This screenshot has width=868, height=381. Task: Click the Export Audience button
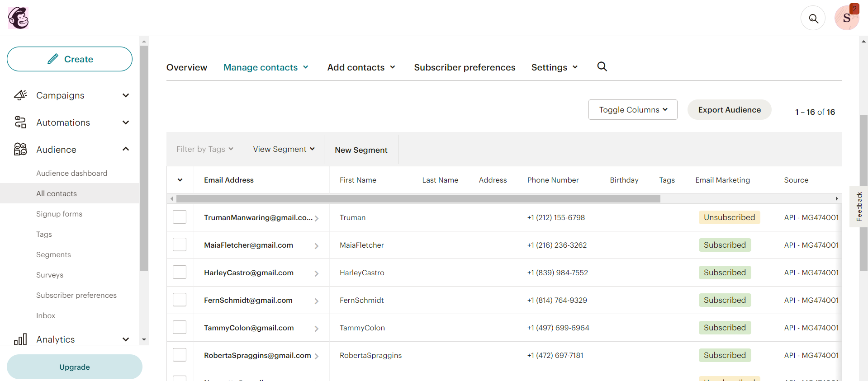pyautogui.click(x=729, y=110)
